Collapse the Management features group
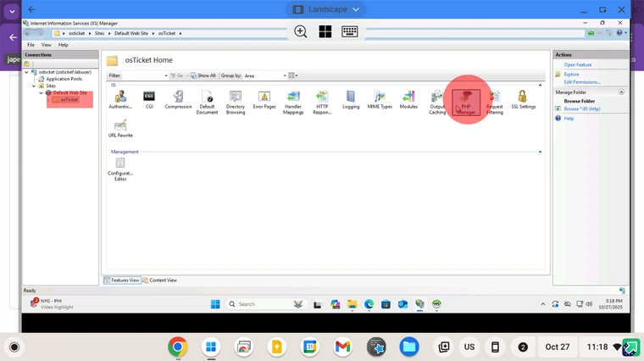This screenshot has height=361, width=644. pyautogui.click(x=540, y=152)
